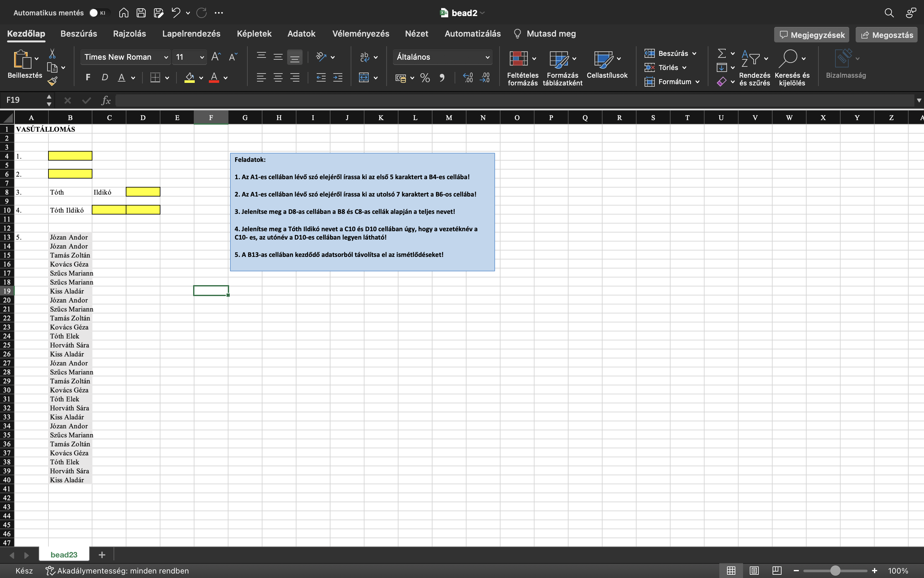The width and height of the screenshot is (924, 578).
Task: Click the Megjegyzések button
Action: click(812, 35)
